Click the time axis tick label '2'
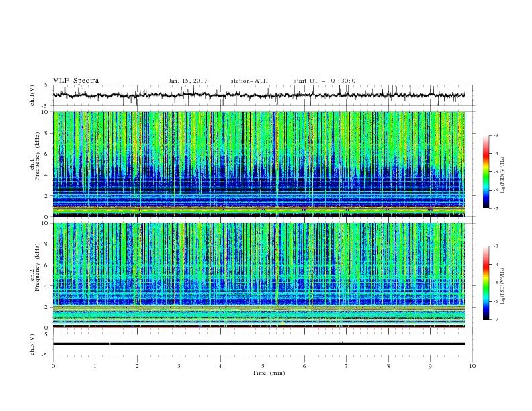Viewport: 532px width, 411px height. coord(137,366)
